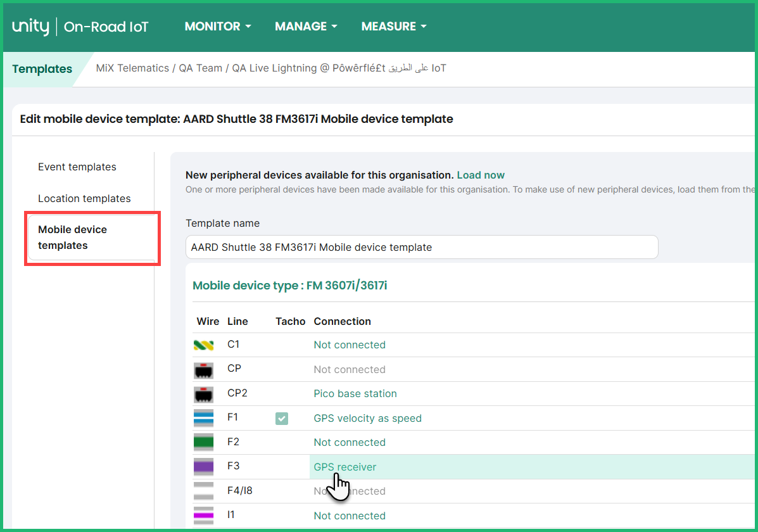Open C1 Not connected connection link
Image resolution: width=758 pixels, height=532 pixels.
pyautogui.click(x=350, y=345)
